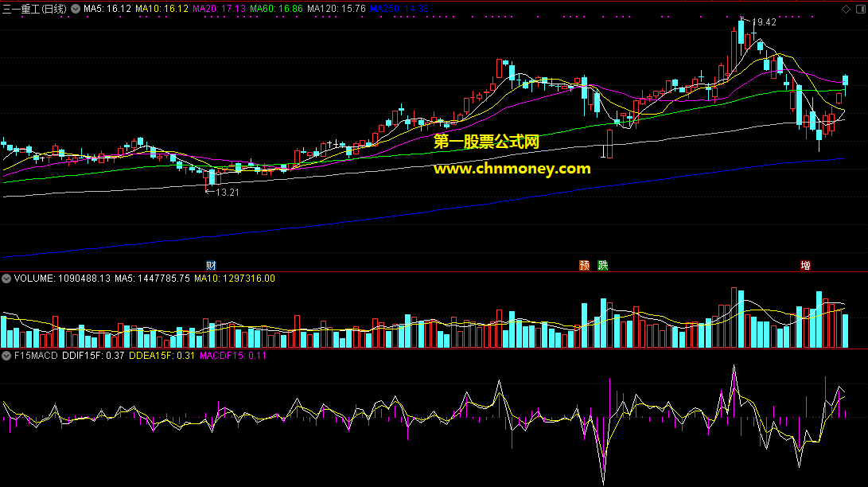Click the VOLUME: 1090488.13 readout
868x487 pixels.
point(62,279)
